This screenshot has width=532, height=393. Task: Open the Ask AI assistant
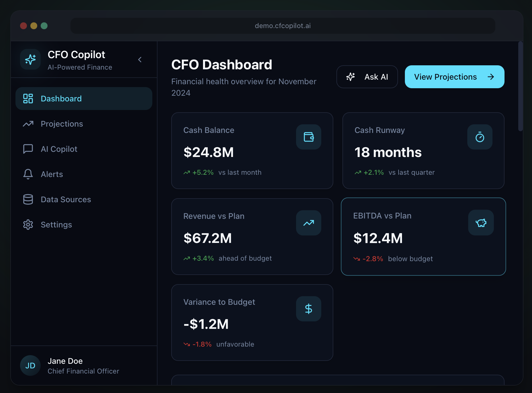[x=367, y=77]
